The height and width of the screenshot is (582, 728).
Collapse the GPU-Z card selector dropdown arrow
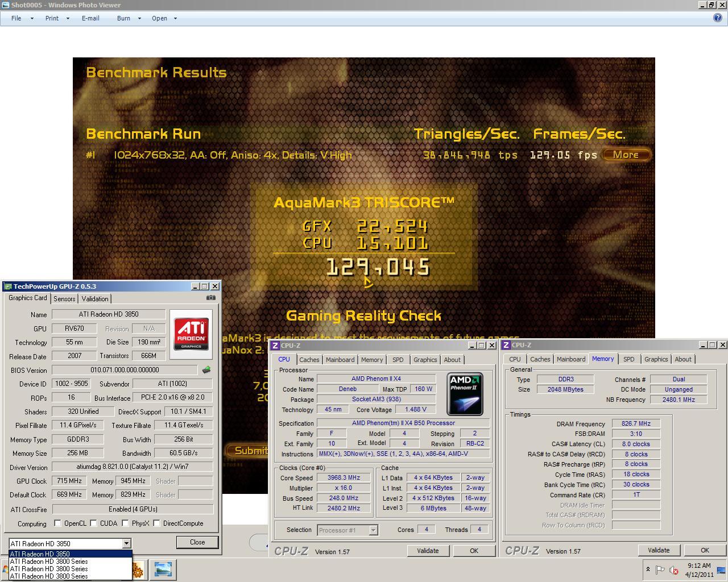tap(127, 544)
